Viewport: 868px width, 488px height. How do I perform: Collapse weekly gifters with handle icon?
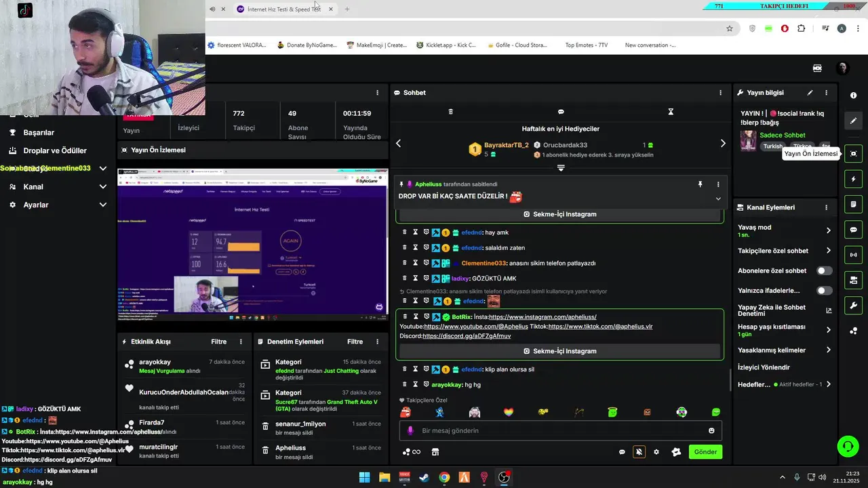[561, 167]
